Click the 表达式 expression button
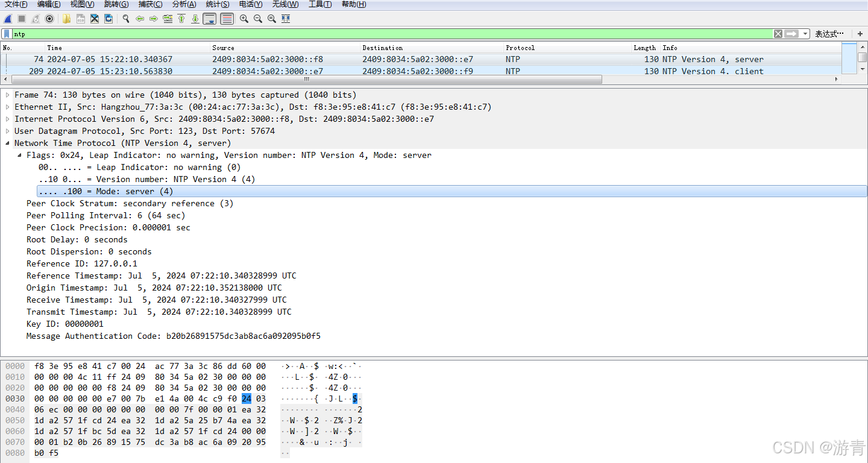This screenshot has width=868, height=463. point(829,34)
